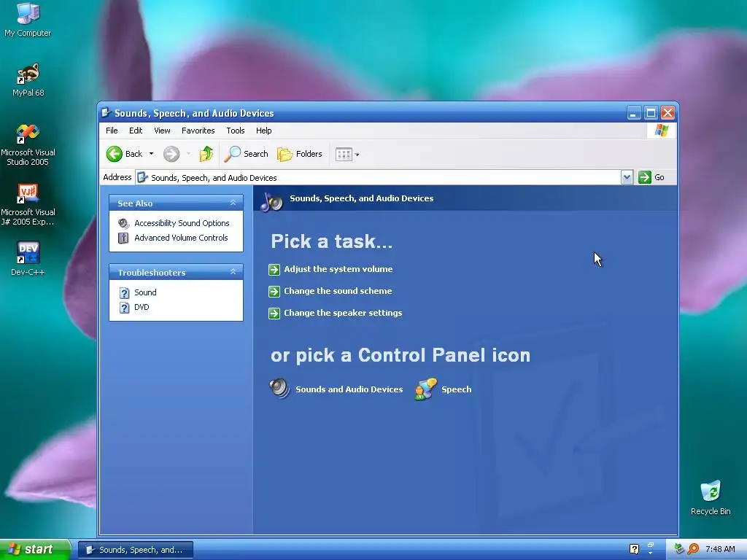This screenshot has width=747, height=560.
Task: Click arrow icon beside Adjust system volume
Action: coord(274,270)
